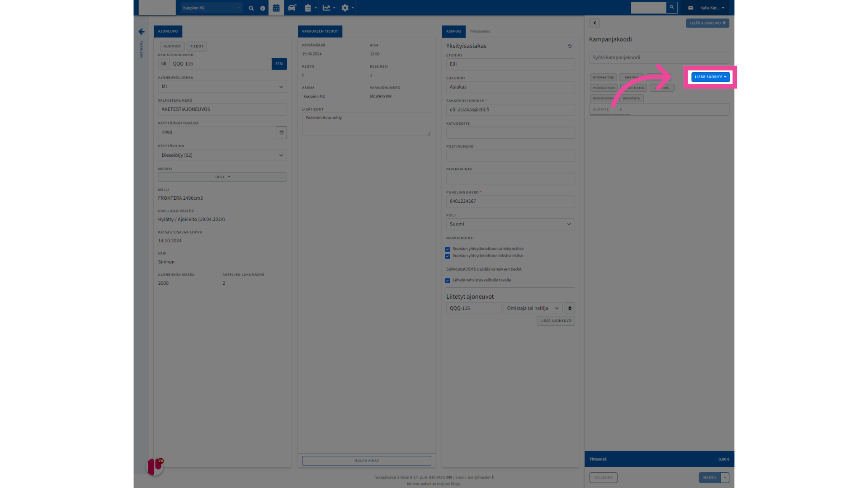Click the Etunimi field containing Elli

pos(510,64)
